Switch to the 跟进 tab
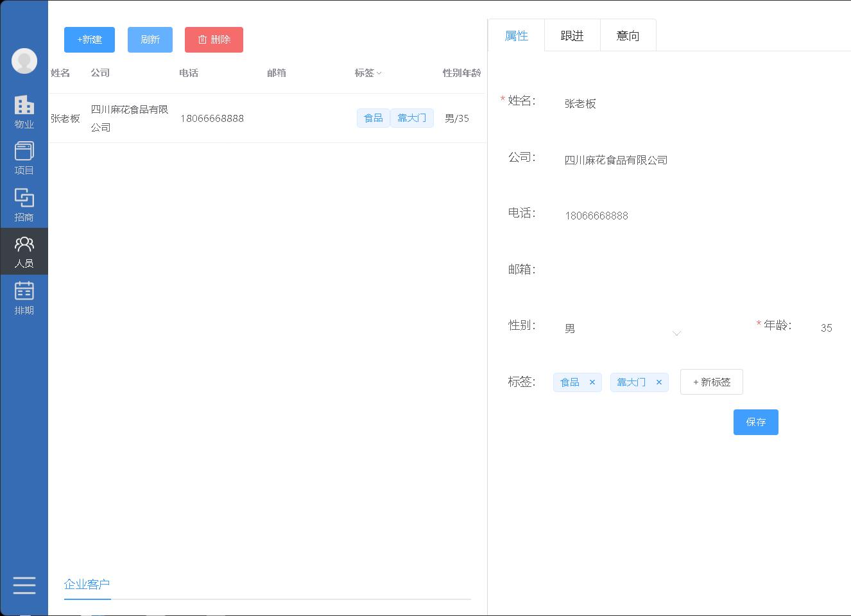 [x=572, y=35]
